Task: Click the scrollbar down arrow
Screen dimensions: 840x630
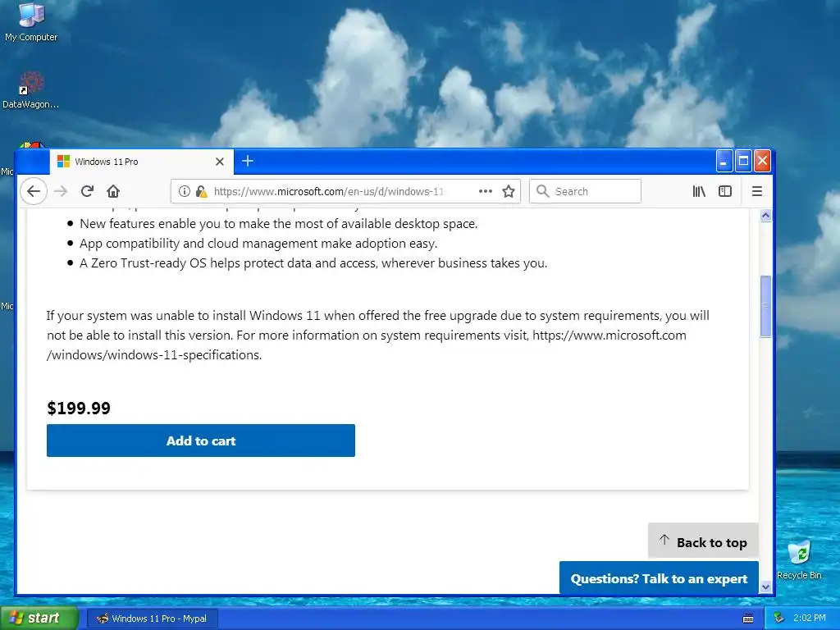Action: tap(765, 587)
